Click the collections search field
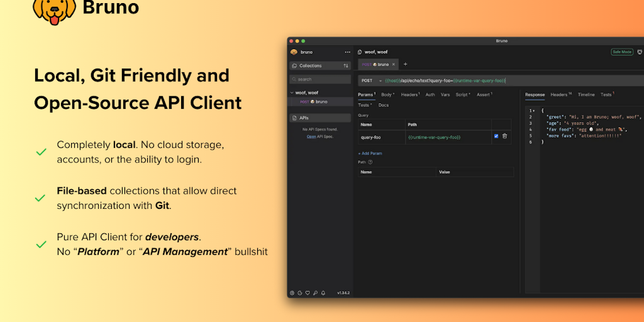The width and height of the screenshot is (644, 322). 321,79
